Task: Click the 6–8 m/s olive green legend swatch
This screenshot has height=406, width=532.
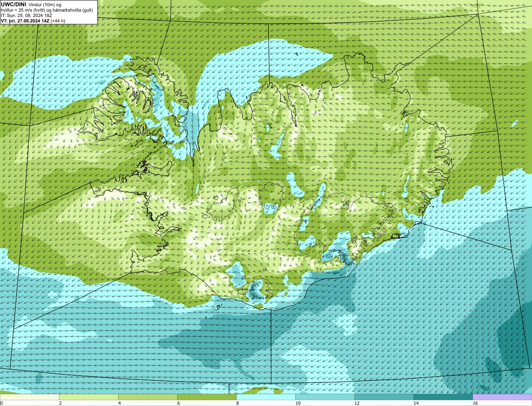Action: (x=207, y=397)
